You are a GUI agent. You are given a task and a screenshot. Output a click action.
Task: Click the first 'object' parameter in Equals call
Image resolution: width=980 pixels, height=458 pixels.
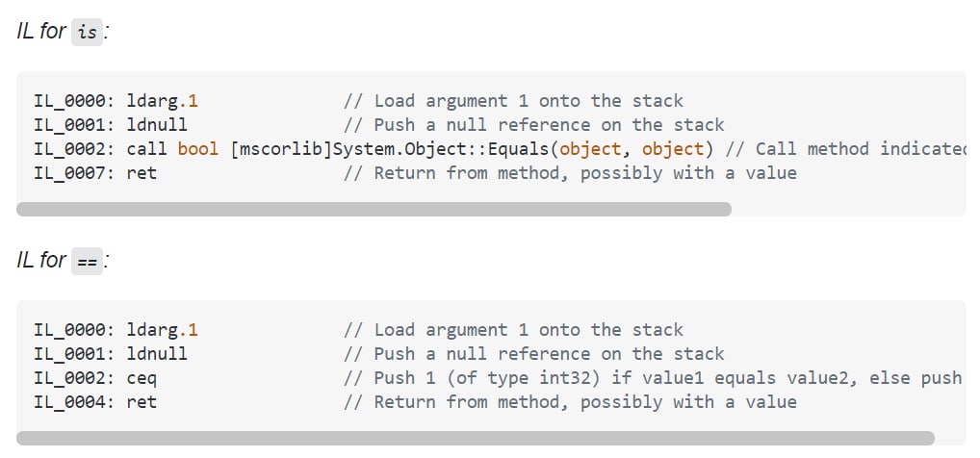pos(590,149)
